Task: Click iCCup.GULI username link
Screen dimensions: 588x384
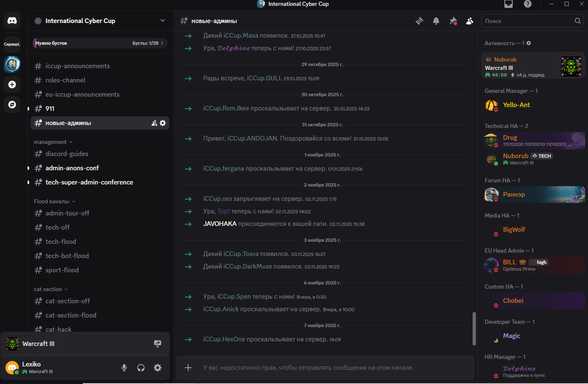Action: point(263,78)
